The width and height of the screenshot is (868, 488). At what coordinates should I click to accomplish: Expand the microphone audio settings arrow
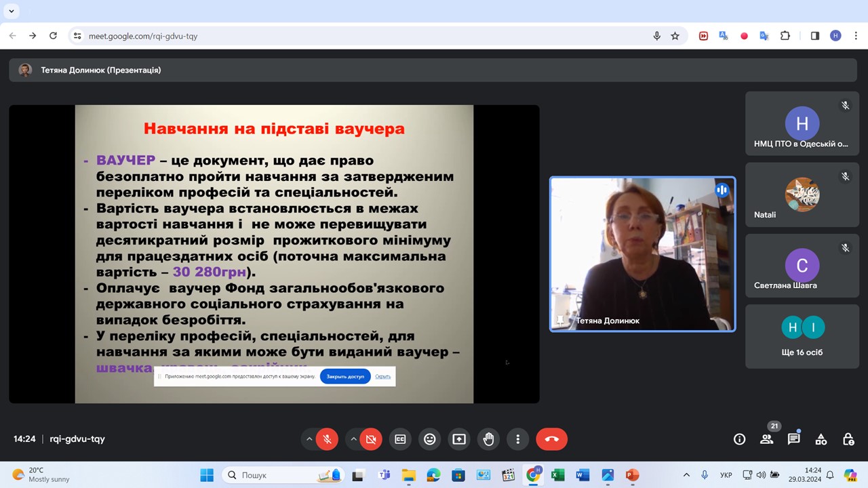click(x=309, y=439)
